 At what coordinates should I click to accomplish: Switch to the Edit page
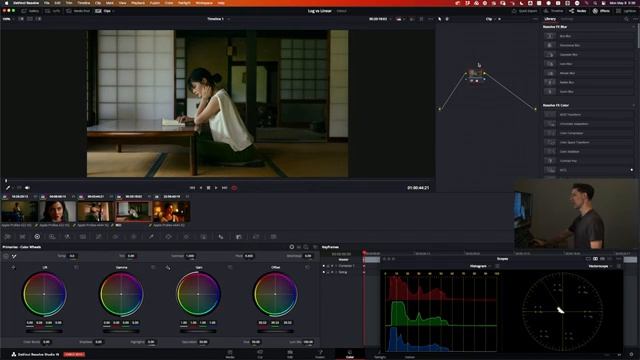pos(290,354)
